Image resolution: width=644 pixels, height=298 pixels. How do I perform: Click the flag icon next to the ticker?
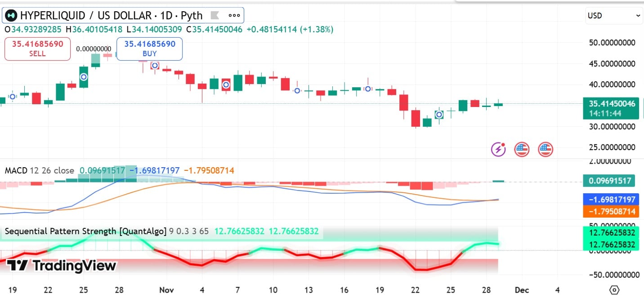coord(215,15)
